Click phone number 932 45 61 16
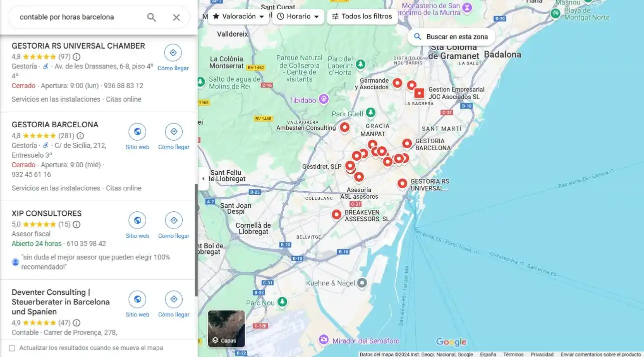 coord(31,175)
